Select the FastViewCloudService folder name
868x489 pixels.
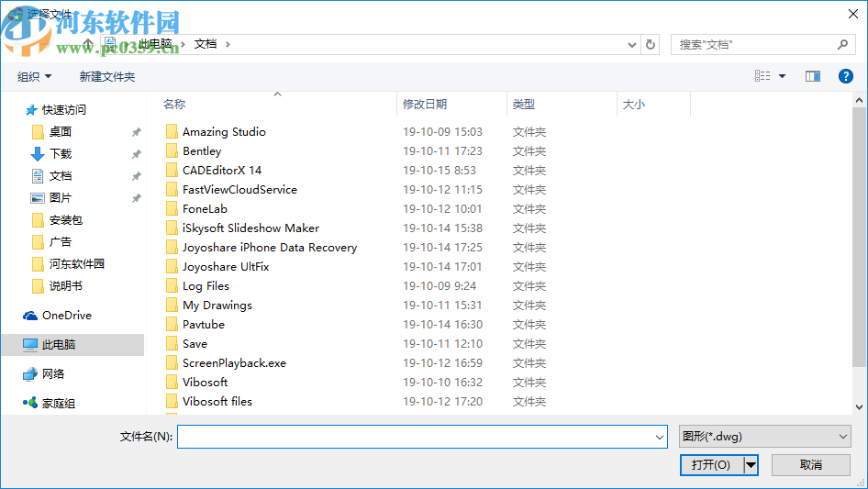coord(239,189)
